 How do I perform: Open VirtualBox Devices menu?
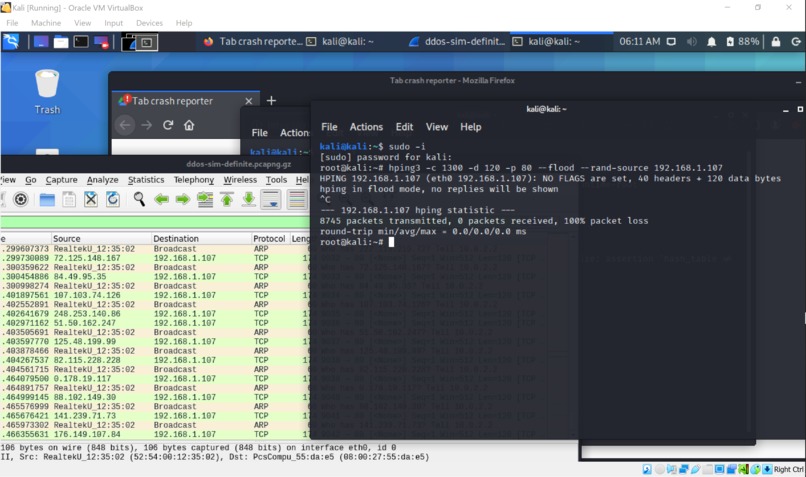pyautogui.click(x=149, y=23)
